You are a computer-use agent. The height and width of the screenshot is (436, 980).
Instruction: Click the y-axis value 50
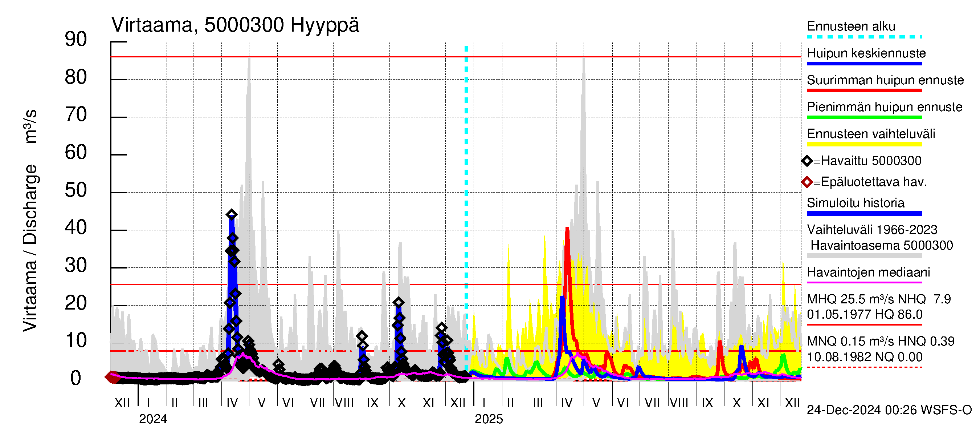point(76,190)
